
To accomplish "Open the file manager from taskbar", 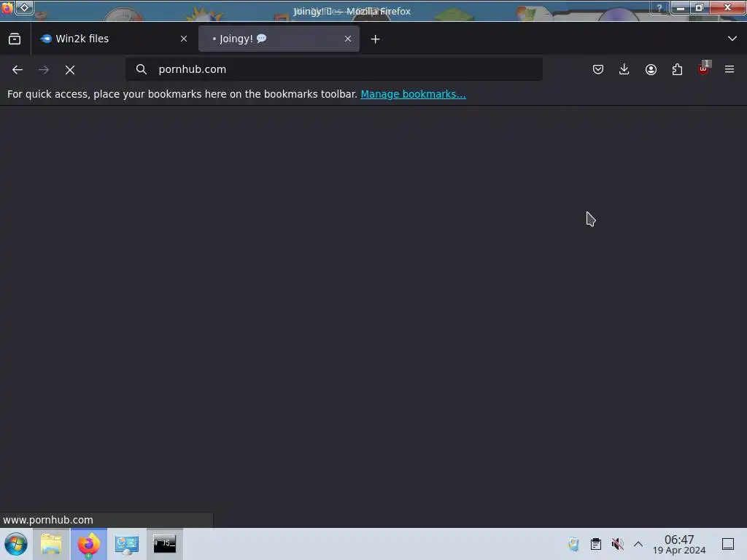I will pyautogui.click(x=52, y=544).
